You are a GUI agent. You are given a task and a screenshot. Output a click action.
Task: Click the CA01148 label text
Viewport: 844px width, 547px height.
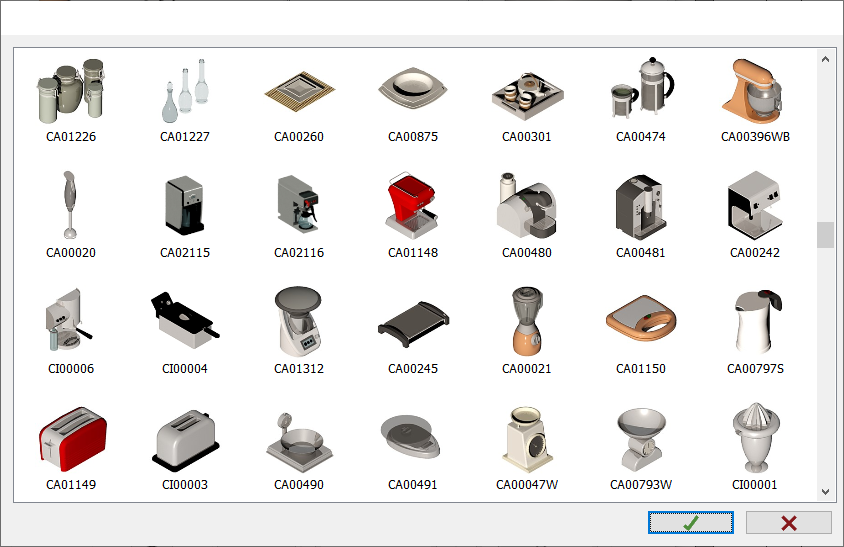pos(413,253)
